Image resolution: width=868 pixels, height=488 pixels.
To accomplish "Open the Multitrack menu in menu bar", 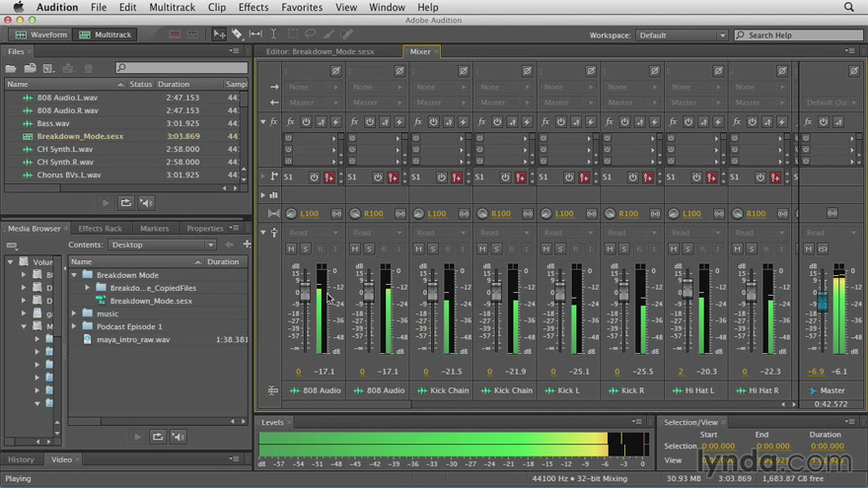I will tap(173, 7).
